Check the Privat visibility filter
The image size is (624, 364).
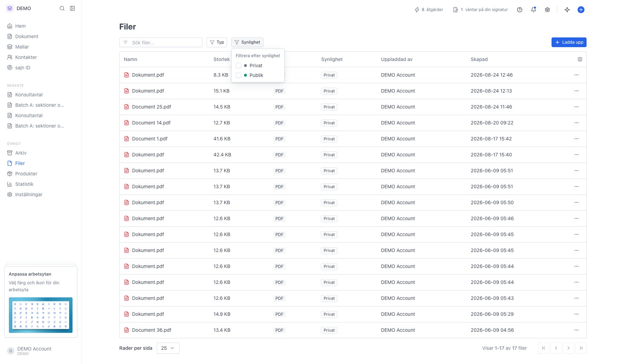(239, 66)
